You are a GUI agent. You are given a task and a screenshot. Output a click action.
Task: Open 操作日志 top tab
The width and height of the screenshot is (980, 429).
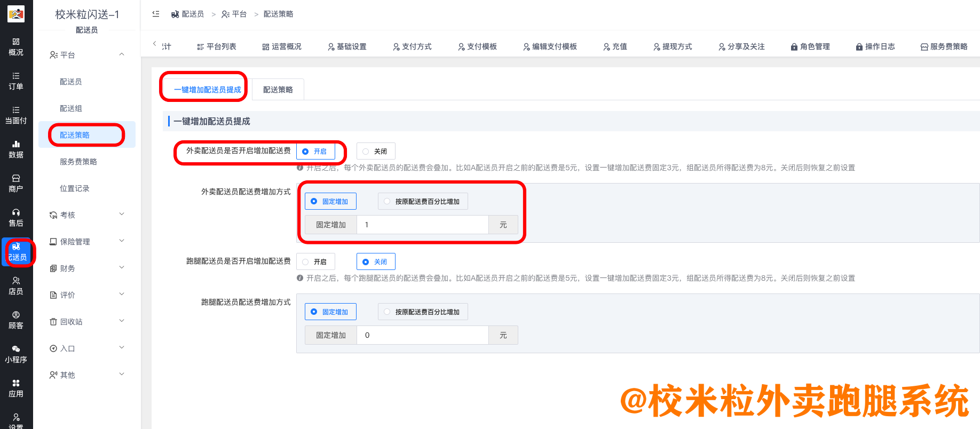[875, 46]
